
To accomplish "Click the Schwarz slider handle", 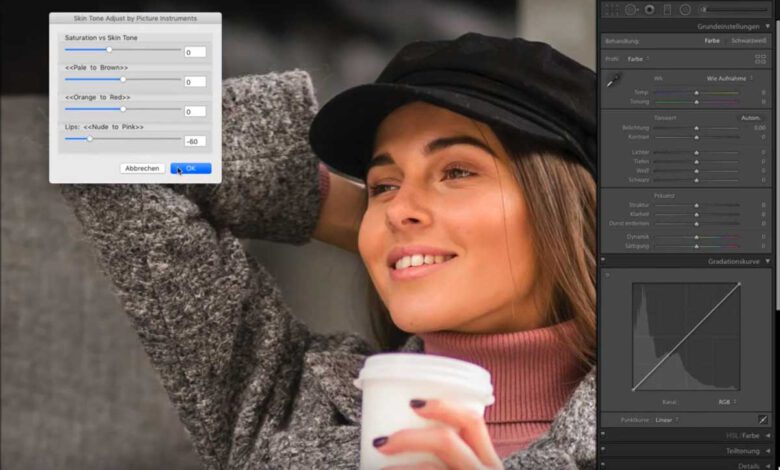I will coord(696,180).
